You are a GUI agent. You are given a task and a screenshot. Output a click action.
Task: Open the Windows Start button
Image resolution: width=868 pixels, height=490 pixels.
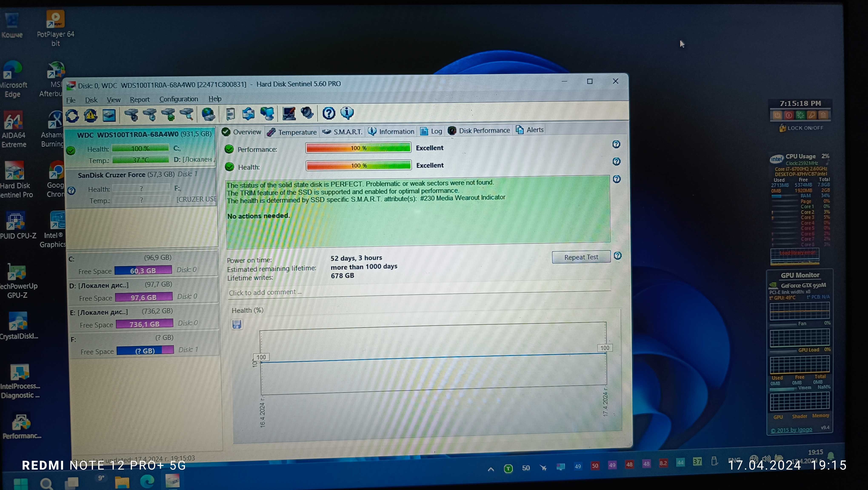click(21, 484)
